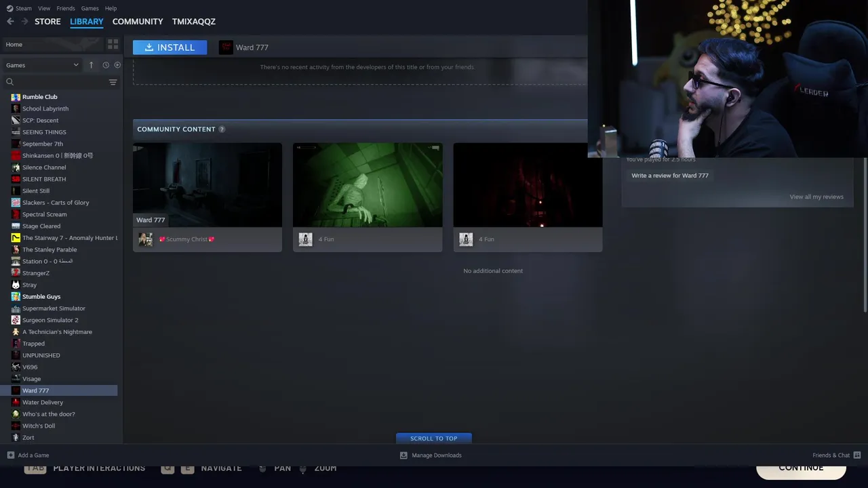Go forward with the right arrow
Screen dimensions: 868x488
[x=24, y=22]
